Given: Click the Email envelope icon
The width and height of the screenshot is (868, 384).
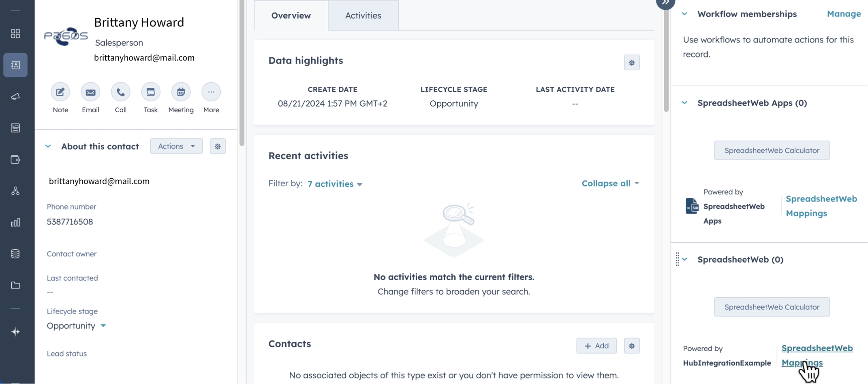Looking at the screenshot, I should (x=90, y=92).
